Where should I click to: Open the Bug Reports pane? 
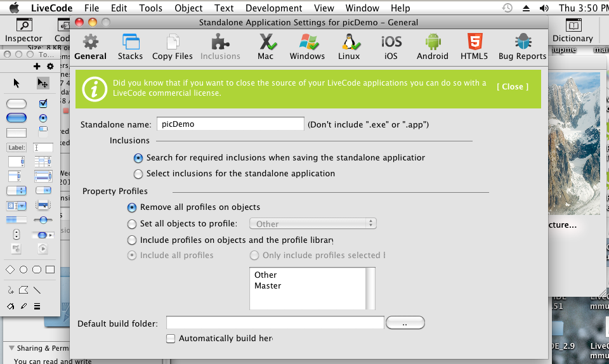pyautogui.click(x=522, y=46)
